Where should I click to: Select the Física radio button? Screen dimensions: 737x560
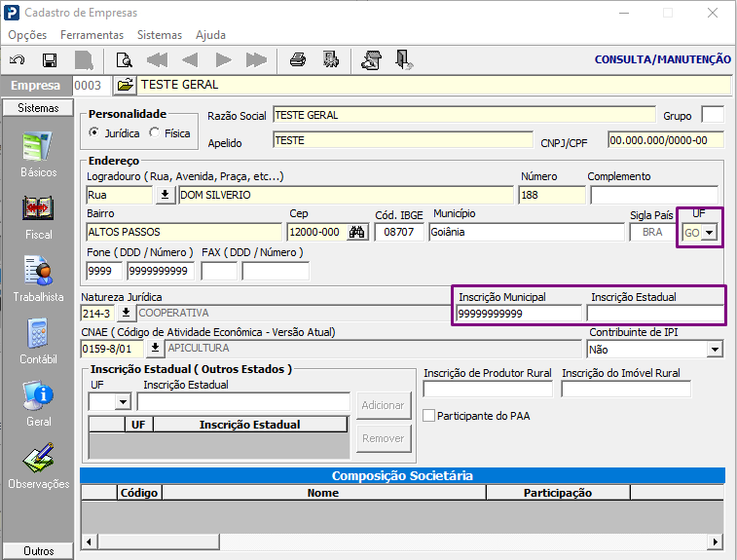click(x=154, y=133)
